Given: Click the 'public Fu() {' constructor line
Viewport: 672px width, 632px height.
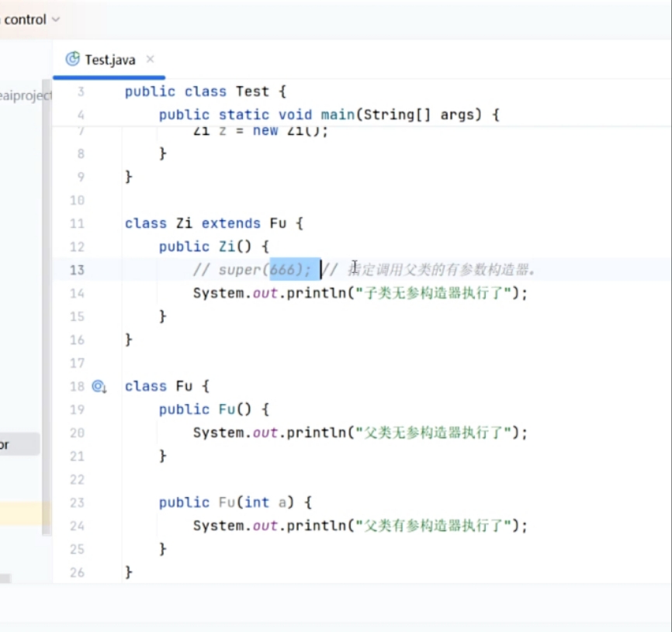Looking at the screenshot, I should 214,409.
